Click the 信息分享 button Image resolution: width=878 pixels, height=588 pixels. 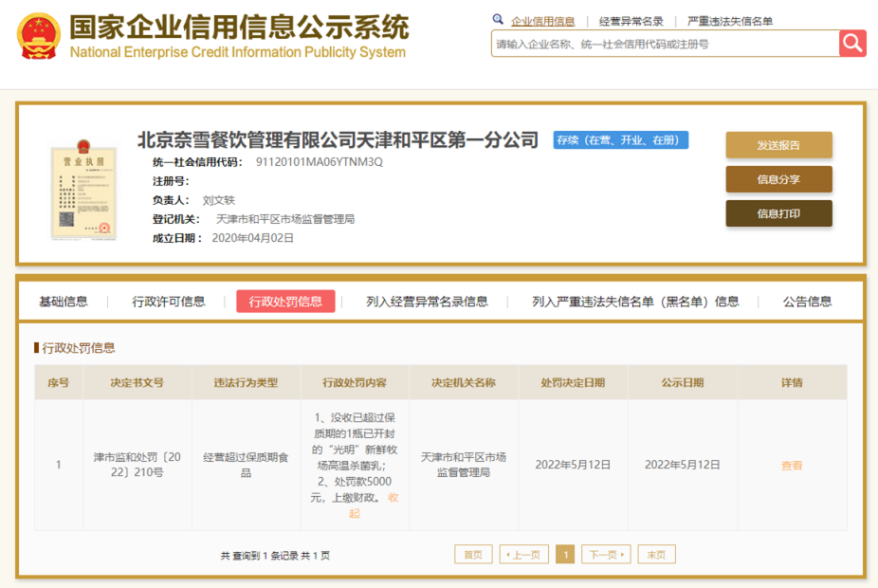tap(778, 179)
